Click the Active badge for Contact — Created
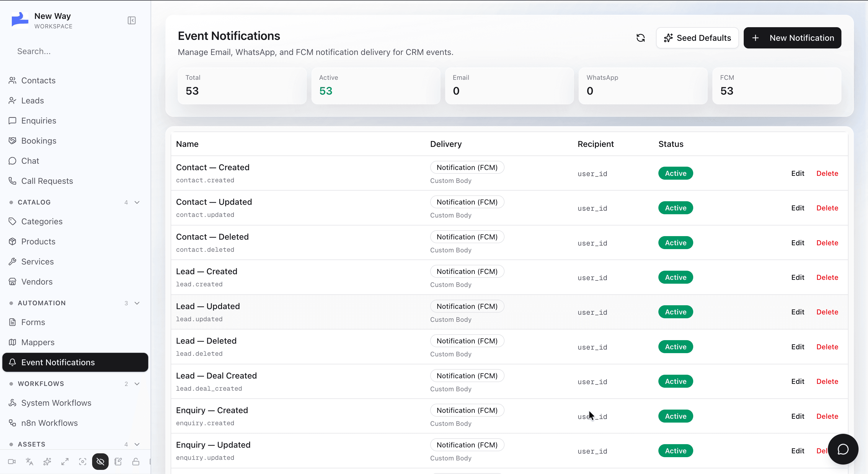Screen dimensions: 868x474 pos(675,173)
